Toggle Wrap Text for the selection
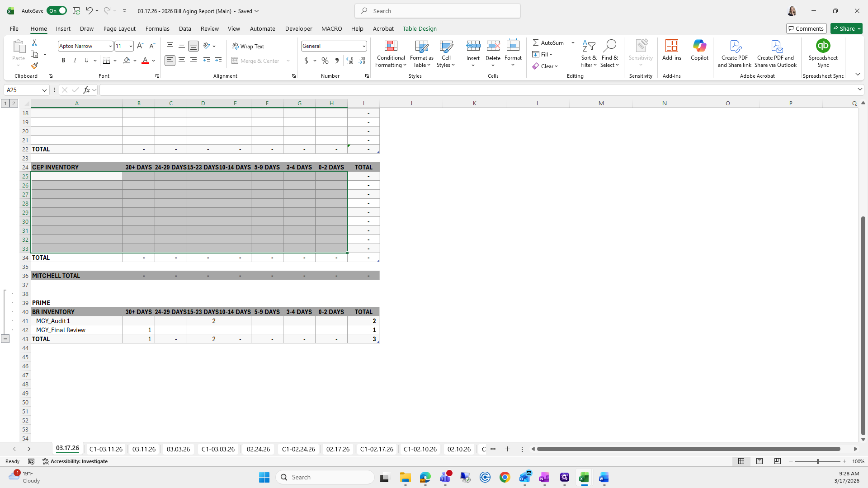Viewport: 868px width, 488px height. tap(248, 46)
